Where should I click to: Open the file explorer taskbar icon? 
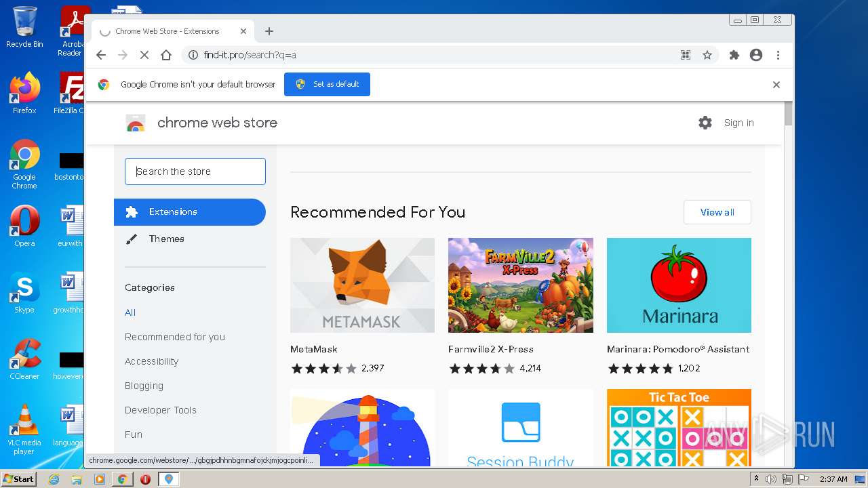click(x=77, y=479)
